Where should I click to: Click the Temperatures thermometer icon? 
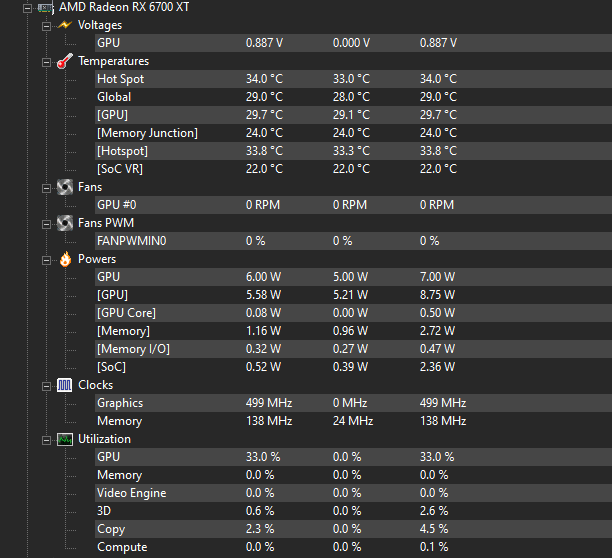[x=65, y=61]
